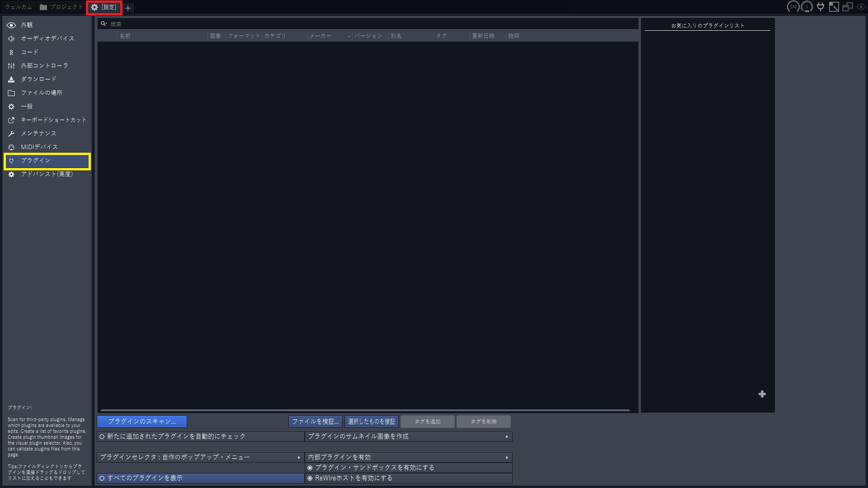The width and height of the screenshot is (868, 488).
Task: Expand the 内部プラグインを有効 dropdown
Action: [x=408, y=457]
